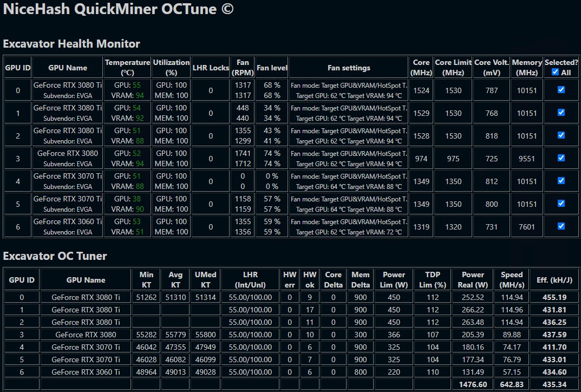Click the Speed (MH/s) column header
The image size is (581, 392).
click(x=512, y=280)
